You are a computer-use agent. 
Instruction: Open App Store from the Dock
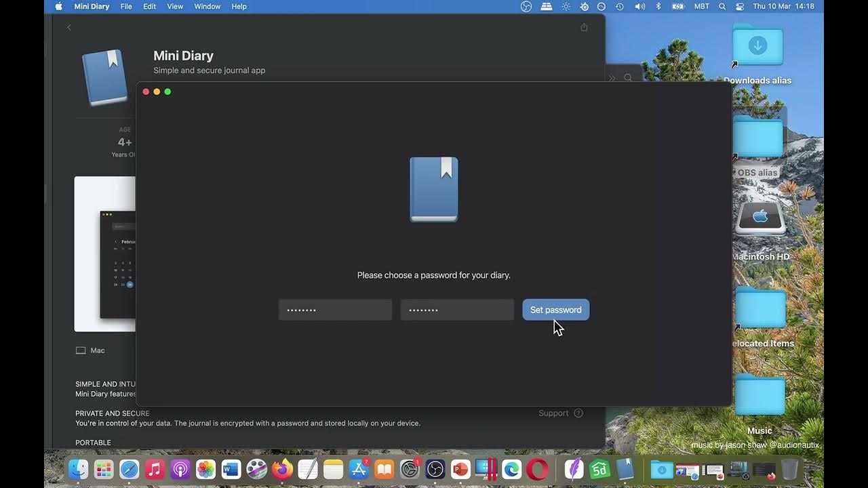click(x=359, y=469)
